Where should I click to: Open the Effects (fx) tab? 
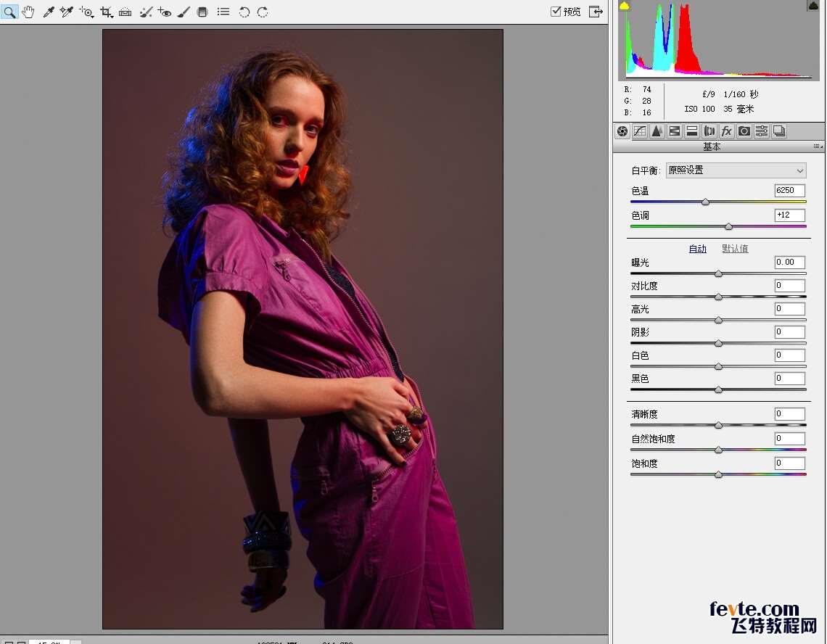[x=726, y=131]
